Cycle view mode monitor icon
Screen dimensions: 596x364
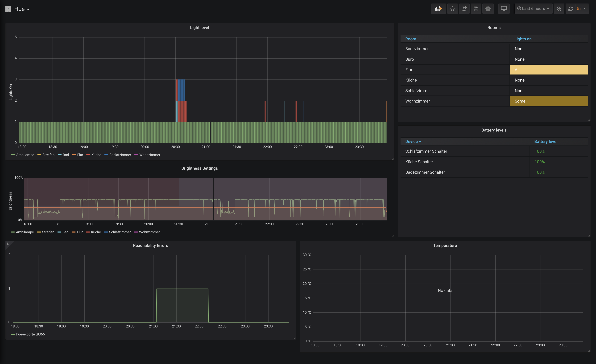click(504, 9)
